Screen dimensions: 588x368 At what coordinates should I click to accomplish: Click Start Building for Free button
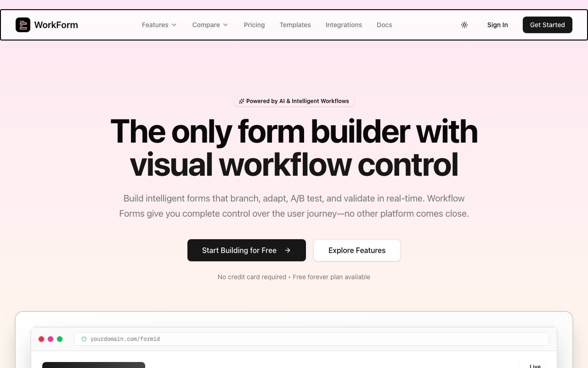[247, 250]
